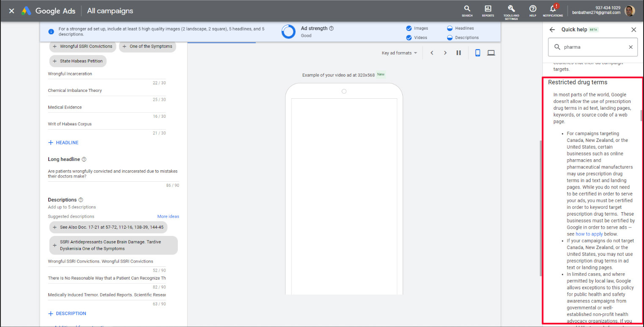Open the Search tool in header
The height and width of the screenshot is (327, 644).
467,10
